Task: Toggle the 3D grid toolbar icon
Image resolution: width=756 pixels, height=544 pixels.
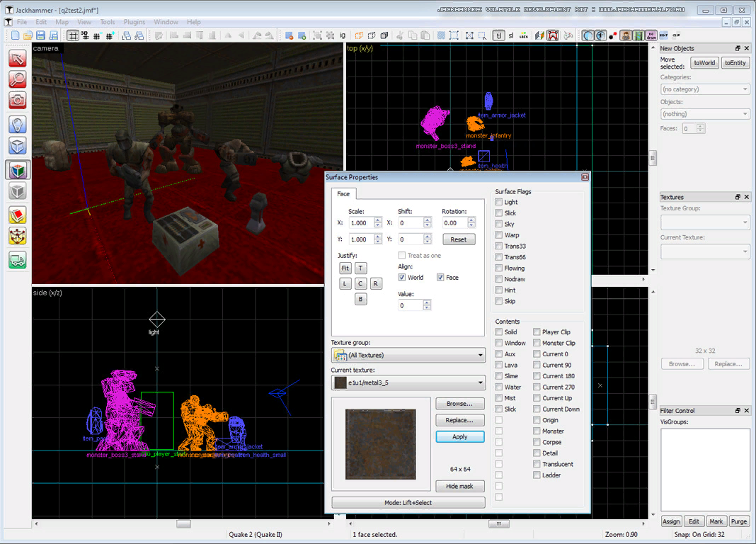Action: click(x=85, y=35)
